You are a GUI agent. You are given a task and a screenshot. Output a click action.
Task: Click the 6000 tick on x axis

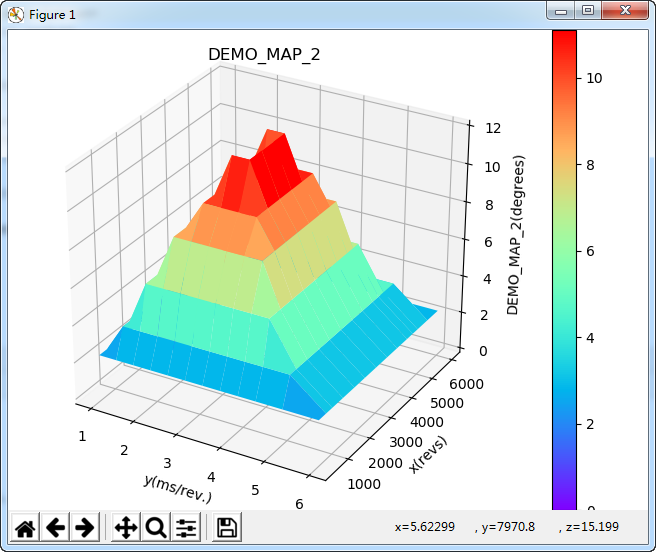466,384
